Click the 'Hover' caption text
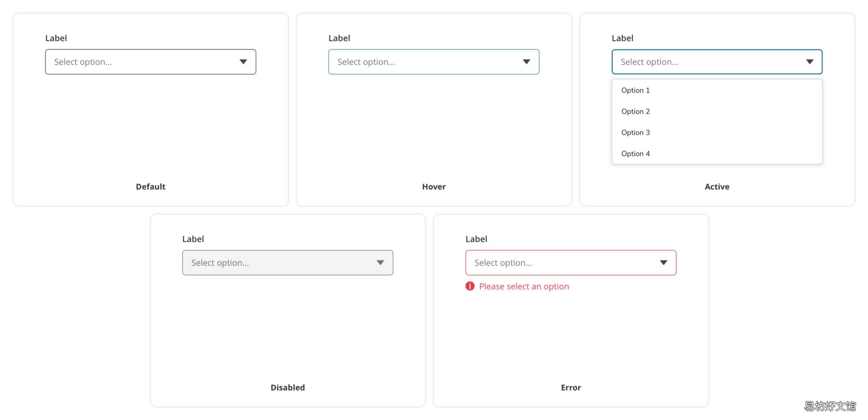The width and height of the screenshot is (868, 420). point(434,187)
